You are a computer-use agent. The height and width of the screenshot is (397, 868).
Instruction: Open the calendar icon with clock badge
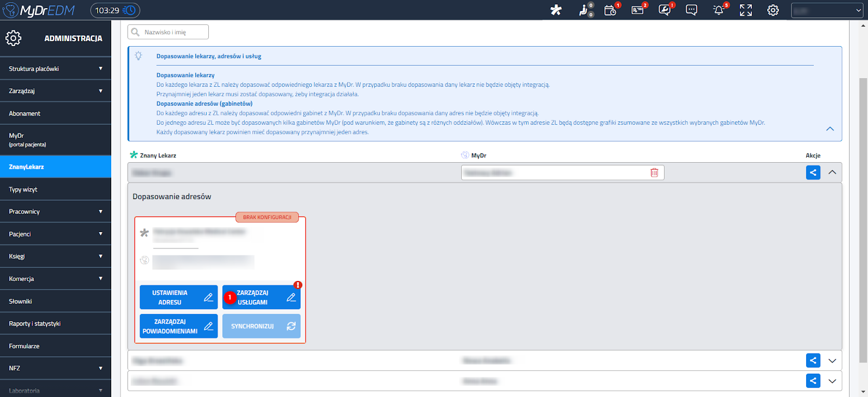(610, 10)
